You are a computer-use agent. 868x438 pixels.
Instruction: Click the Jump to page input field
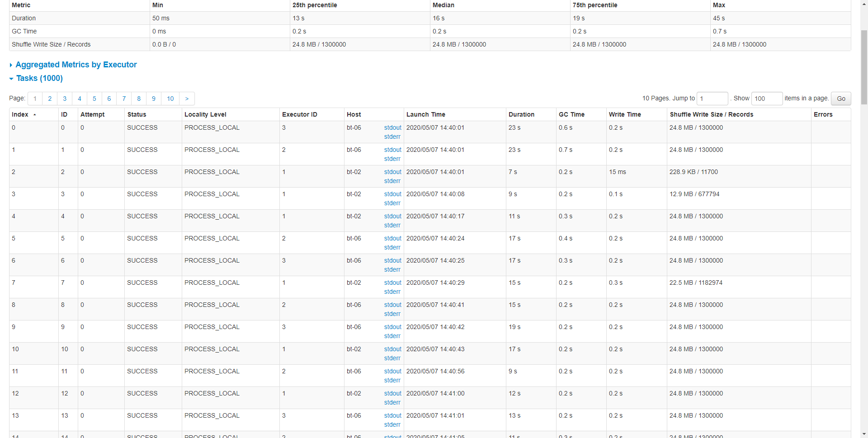point(712,99)
